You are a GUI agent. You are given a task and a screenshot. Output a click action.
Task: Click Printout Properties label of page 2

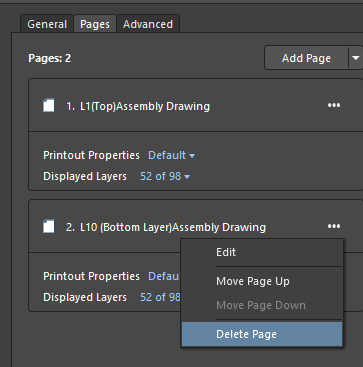point(91,276)
